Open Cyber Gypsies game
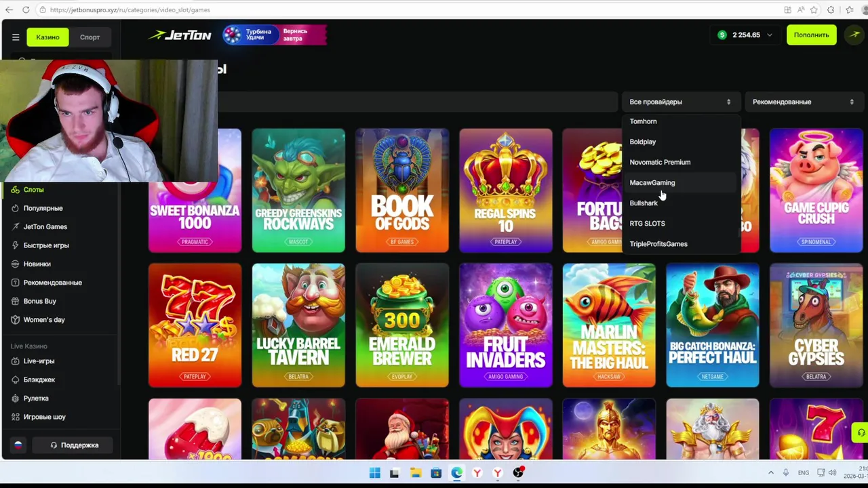This screenshot has width=868, height=488. point(816,325)
